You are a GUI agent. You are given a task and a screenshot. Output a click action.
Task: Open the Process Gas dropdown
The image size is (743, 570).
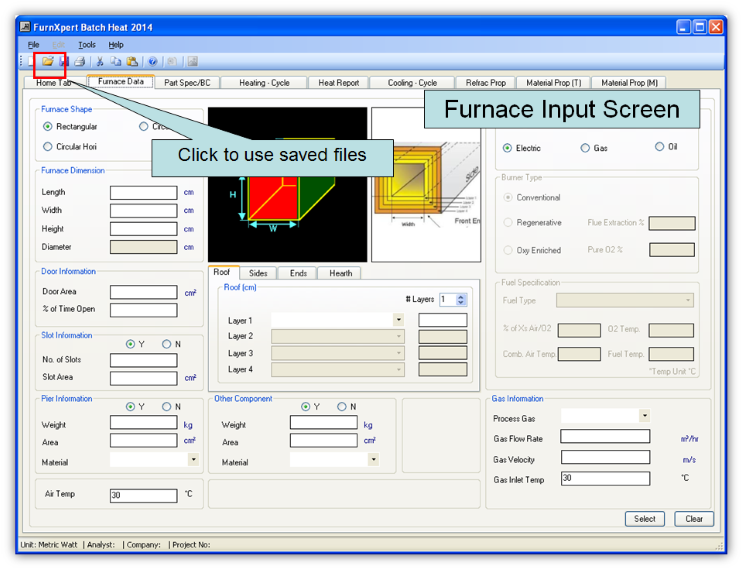pyautogui.click(x=644, y=416)
